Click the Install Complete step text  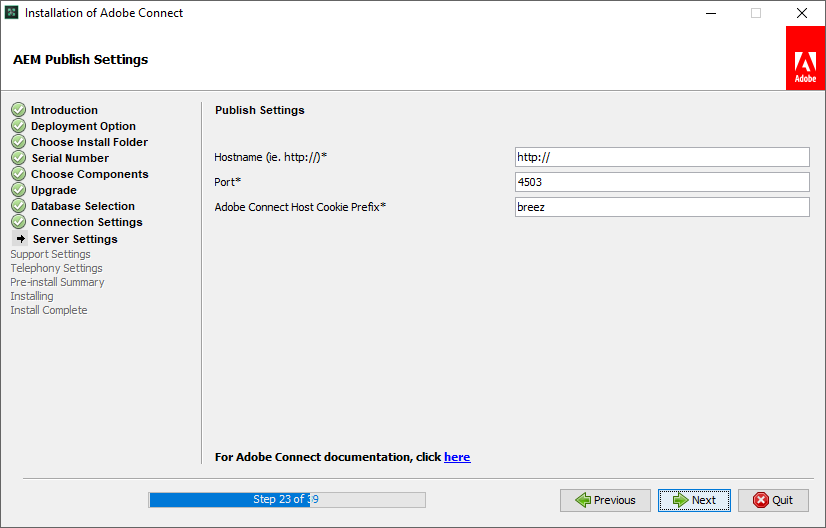point(49,310)
